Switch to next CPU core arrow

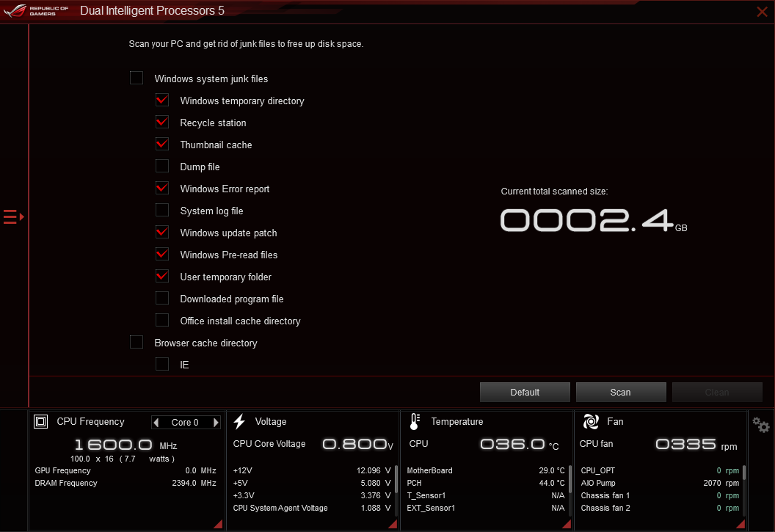click(x=216, y=423)
